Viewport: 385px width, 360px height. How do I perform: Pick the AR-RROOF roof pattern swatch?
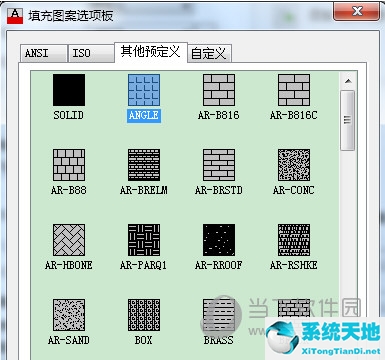coord(219,240)
